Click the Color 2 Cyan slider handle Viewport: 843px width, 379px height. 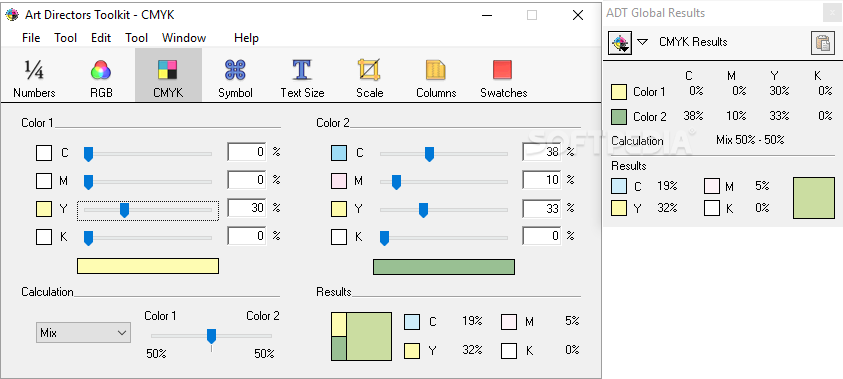coord(429,154)
